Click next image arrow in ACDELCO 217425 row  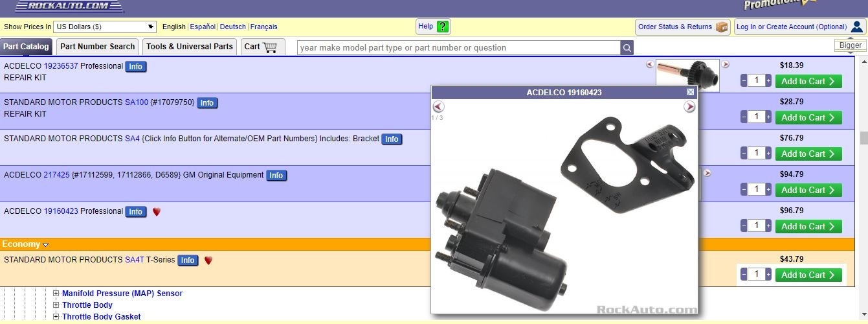click(x=707, y=173)
